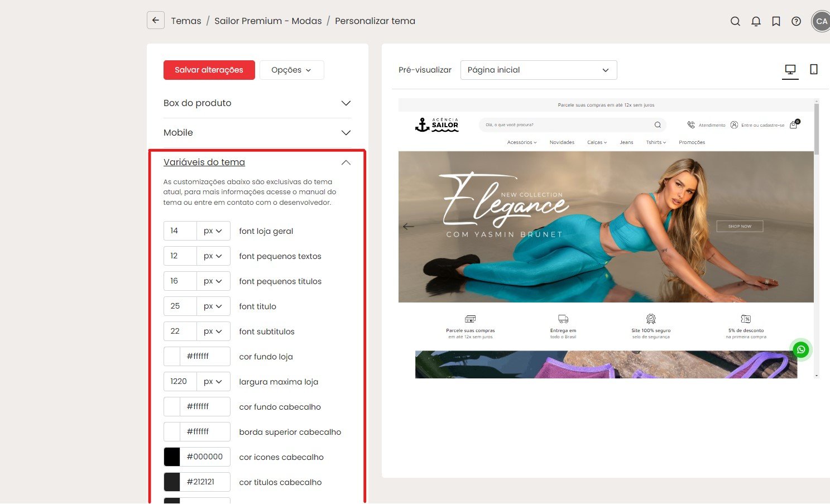Switch to desktop preview icon

pyautogui.click(x=790, y=70)
